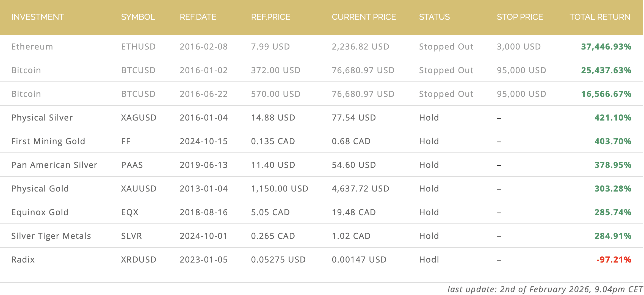The width and height of the screenshot is (644, 295).
Task: Click the Bitcoin reference date 2016-06-22
Action: [203, 94]
